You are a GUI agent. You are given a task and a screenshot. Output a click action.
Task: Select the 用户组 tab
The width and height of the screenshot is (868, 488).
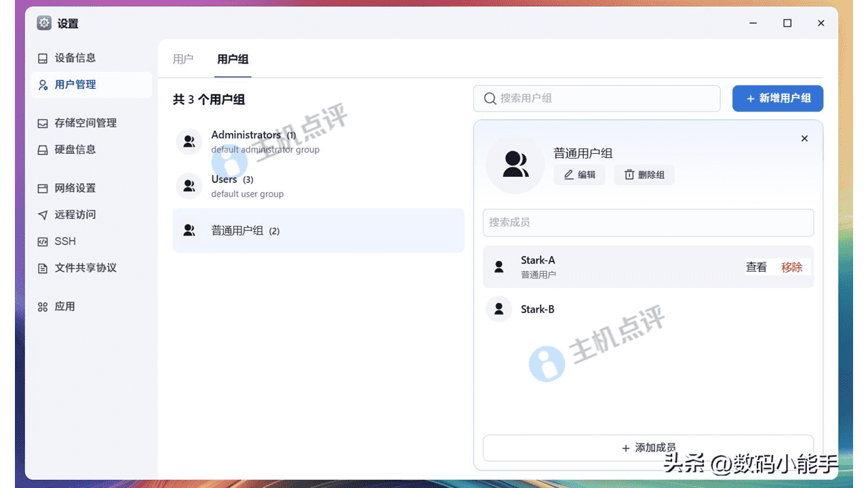233,60
